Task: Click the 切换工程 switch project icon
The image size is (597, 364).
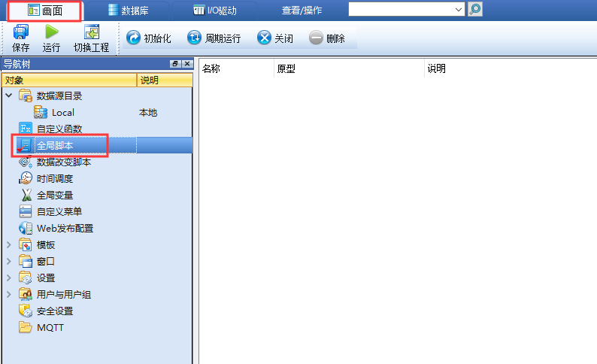Action: [x=92, y=32]
